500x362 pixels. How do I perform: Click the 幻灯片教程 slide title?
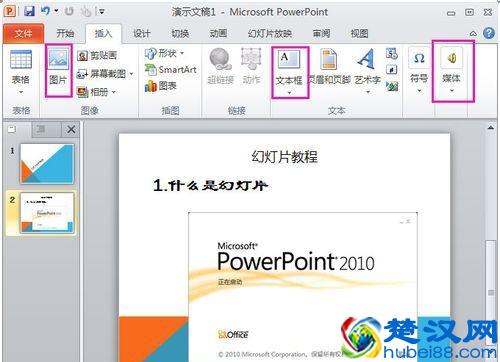pyautogui.click(x=284, y=157)
